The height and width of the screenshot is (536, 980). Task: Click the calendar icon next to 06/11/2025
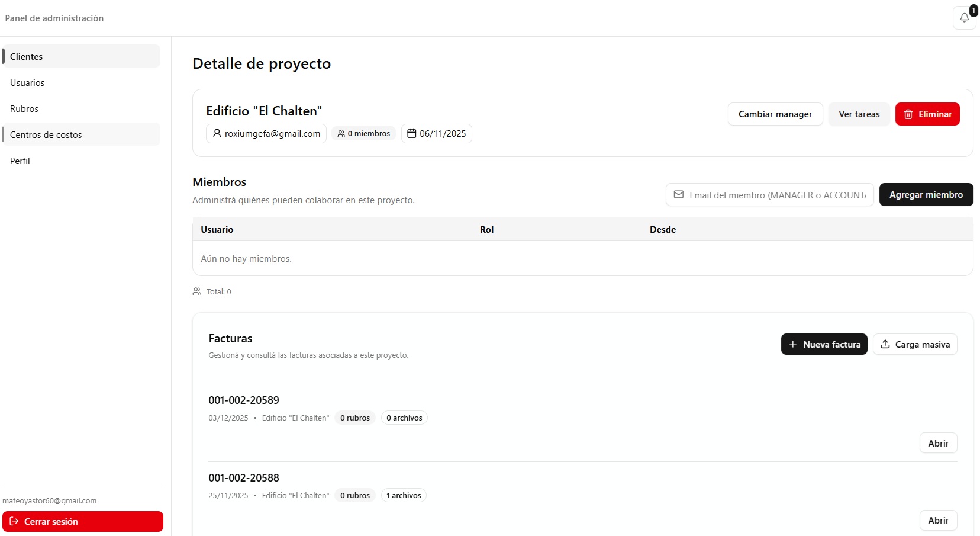411,133
